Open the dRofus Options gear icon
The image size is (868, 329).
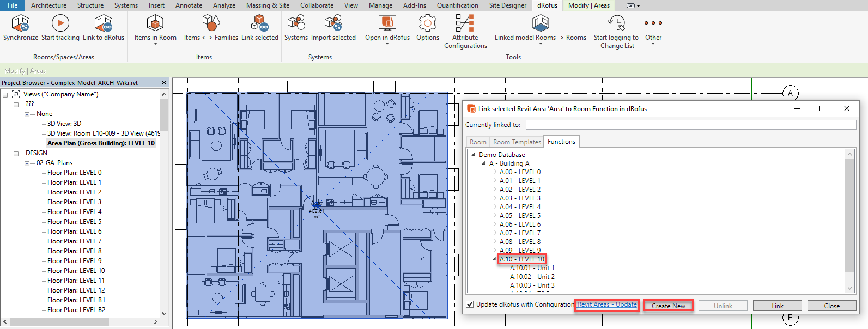click(x=427, y=23)
